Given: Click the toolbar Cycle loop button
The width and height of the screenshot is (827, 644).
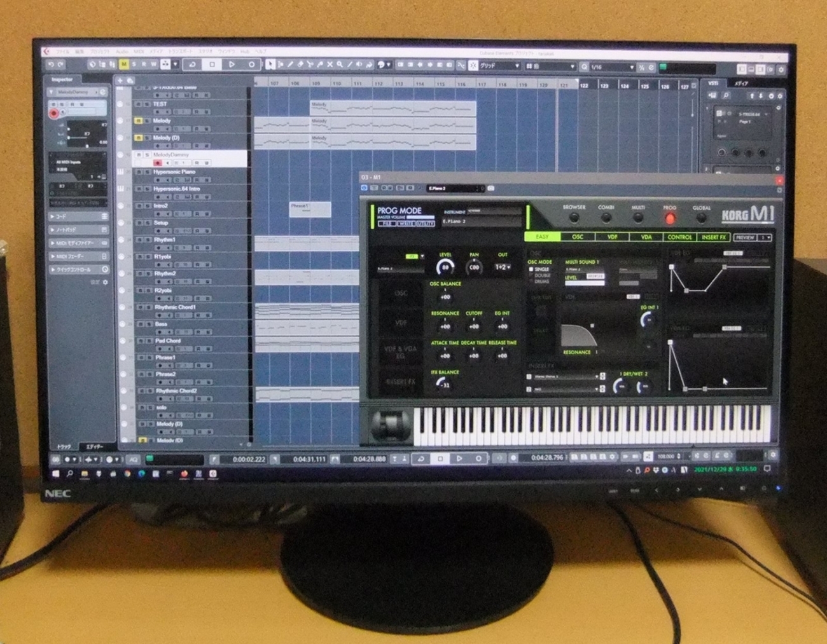Looking at the screenshot, I should (192, 64).
